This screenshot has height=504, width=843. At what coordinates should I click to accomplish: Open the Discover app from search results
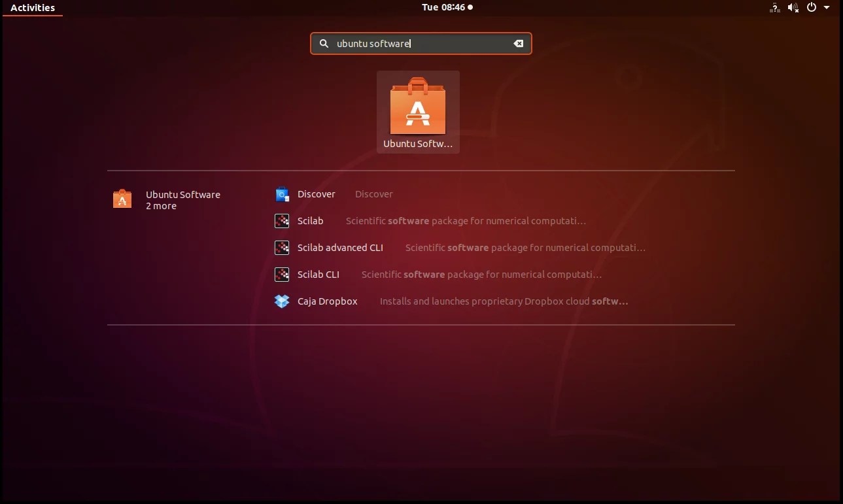coord(282,193)
